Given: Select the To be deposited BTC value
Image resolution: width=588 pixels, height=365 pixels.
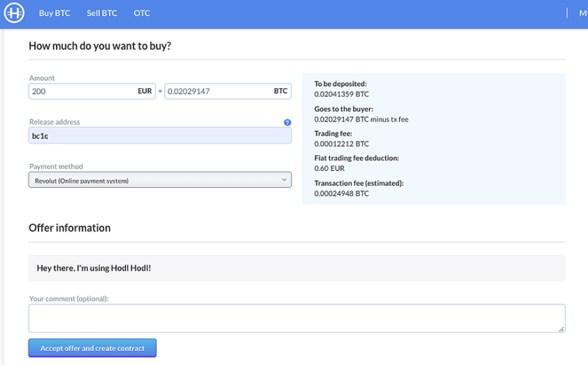Looking at the screenshot, I should pyautogui.click(x=342, y=94).
